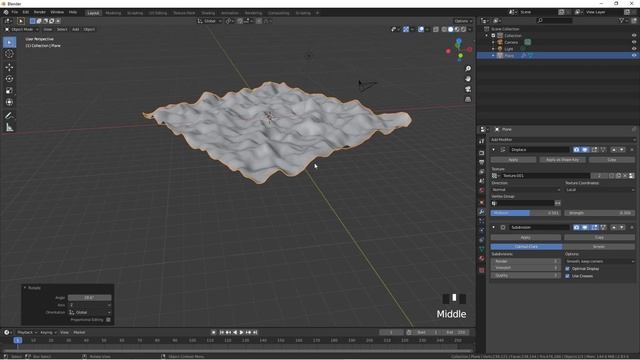The image size is (640, 360).
Task: Click Apply as Shape Key button
Action: click(562, 160)
